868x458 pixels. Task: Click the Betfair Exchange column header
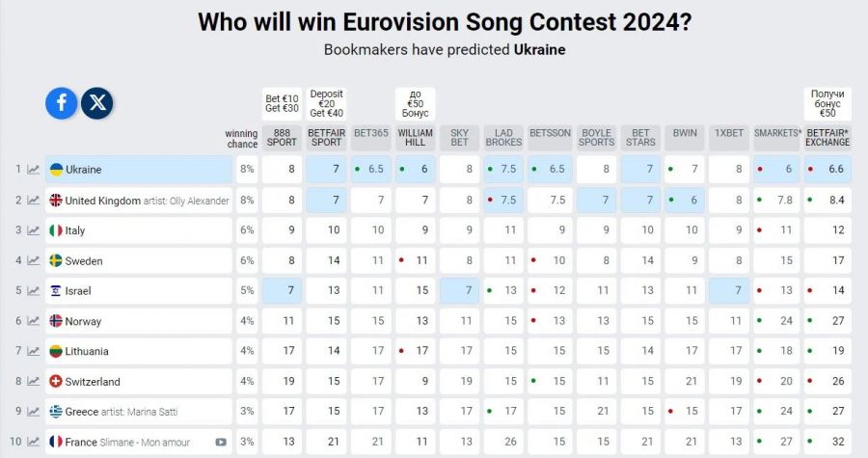click(827, 138)
